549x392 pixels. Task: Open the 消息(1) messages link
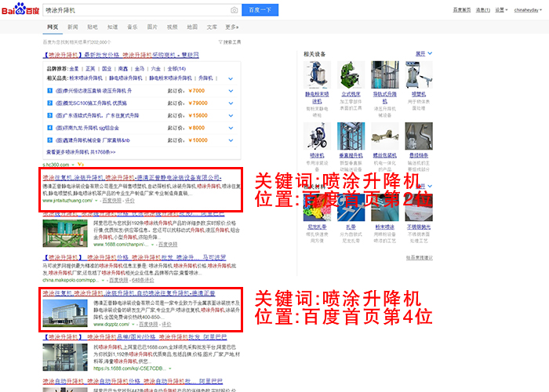pyautogui.click(x=483, y=9)
